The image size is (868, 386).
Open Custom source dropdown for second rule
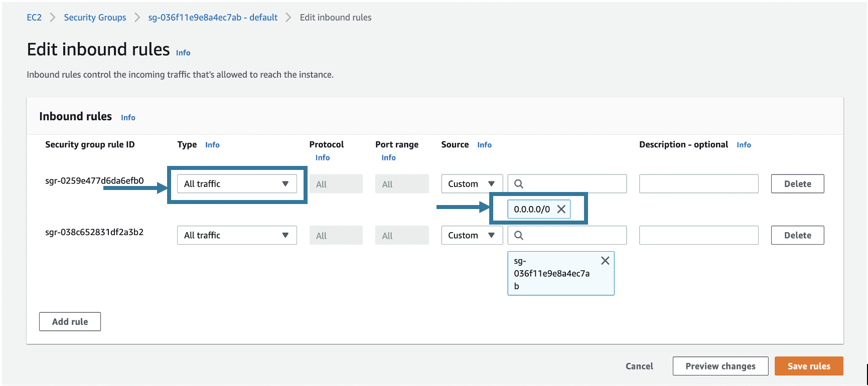tap(472, 236)
